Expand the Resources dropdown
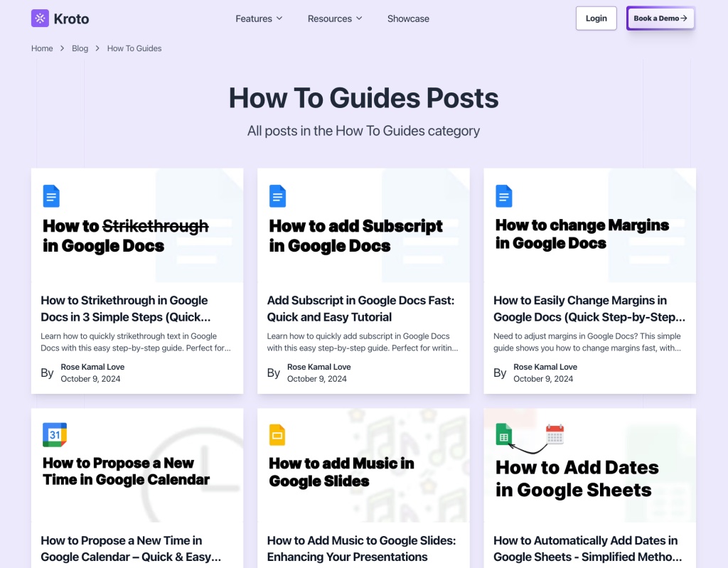 coord(334,18)
